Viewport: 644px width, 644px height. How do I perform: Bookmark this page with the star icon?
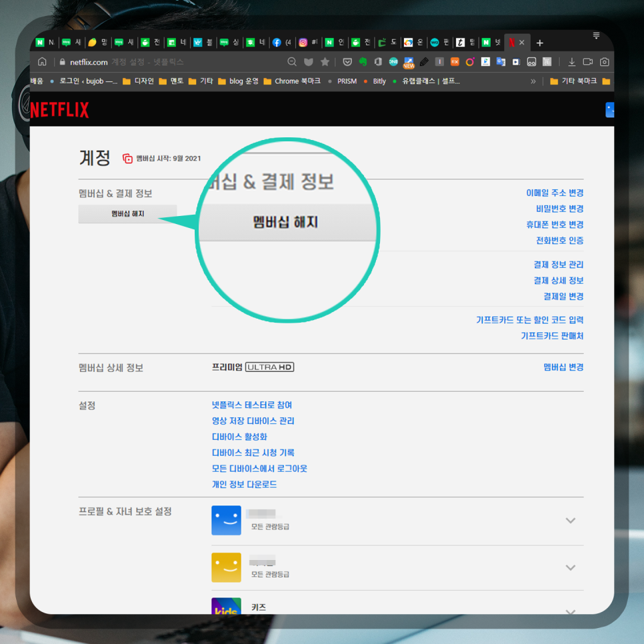(325, 61)
